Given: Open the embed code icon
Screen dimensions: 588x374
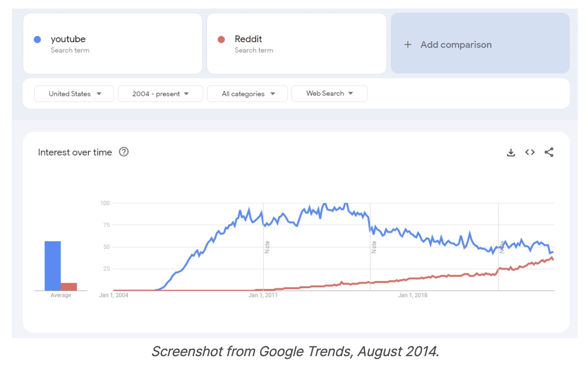Looking at the screenshot, I should coord(530,152).
